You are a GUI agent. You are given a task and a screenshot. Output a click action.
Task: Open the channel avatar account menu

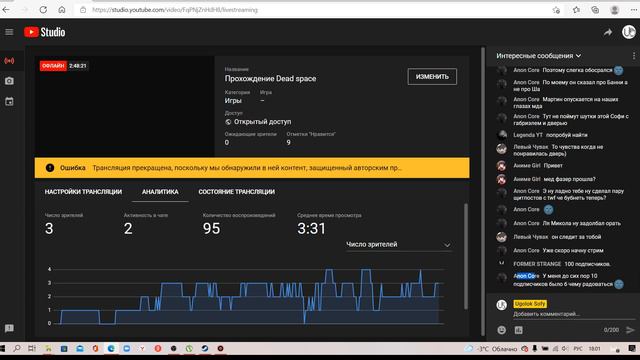[x=629, y=32]
